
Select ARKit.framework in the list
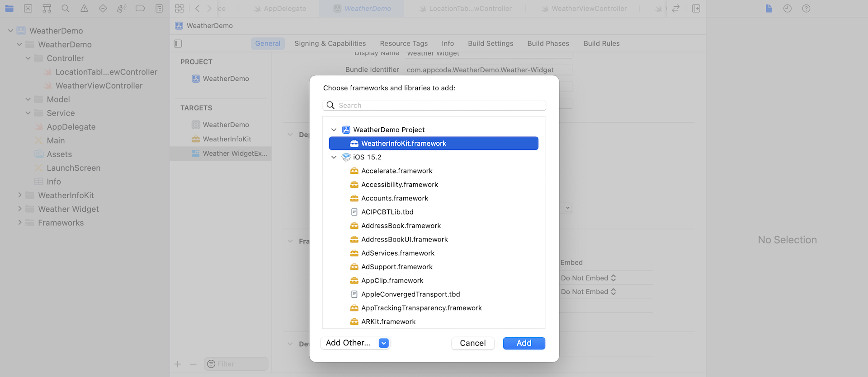tap(388, 321)
